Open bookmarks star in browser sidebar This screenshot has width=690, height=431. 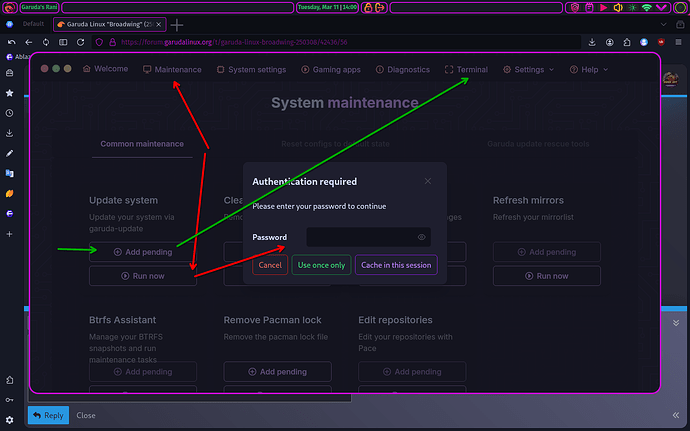(x=9, y=93)
